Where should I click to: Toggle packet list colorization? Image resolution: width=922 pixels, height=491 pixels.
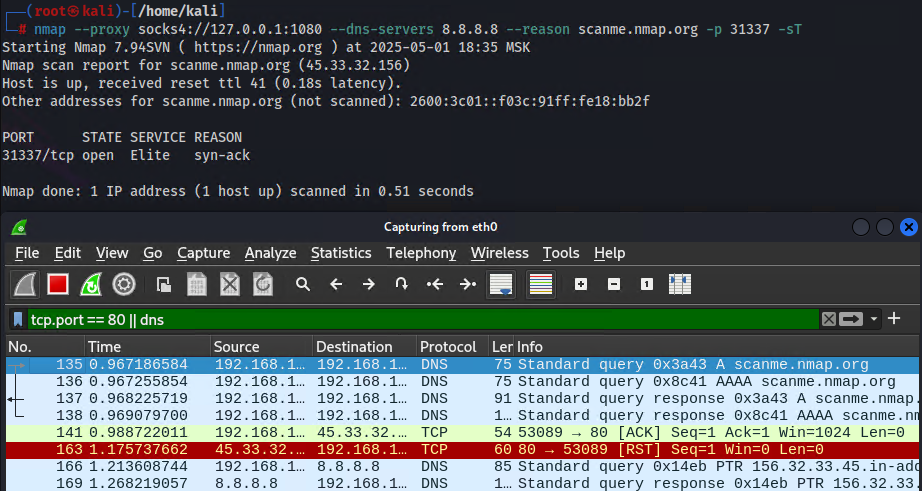pos(541,284)
